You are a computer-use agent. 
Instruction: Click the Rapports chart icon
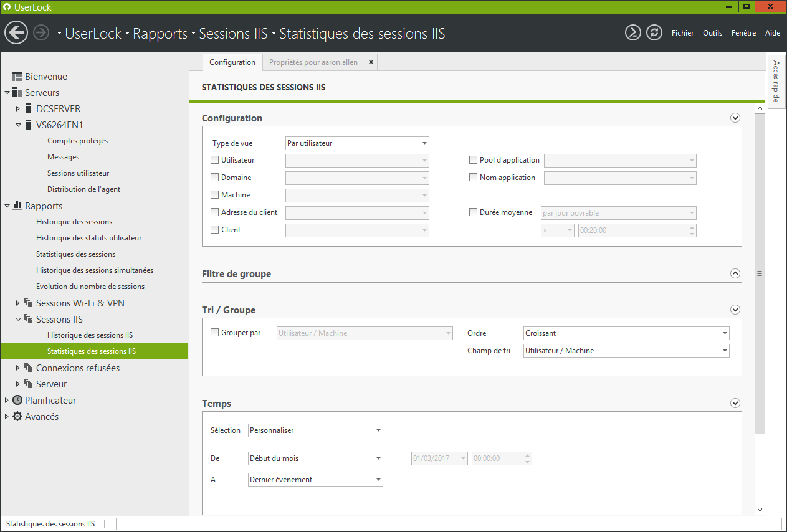pos(17,206)
